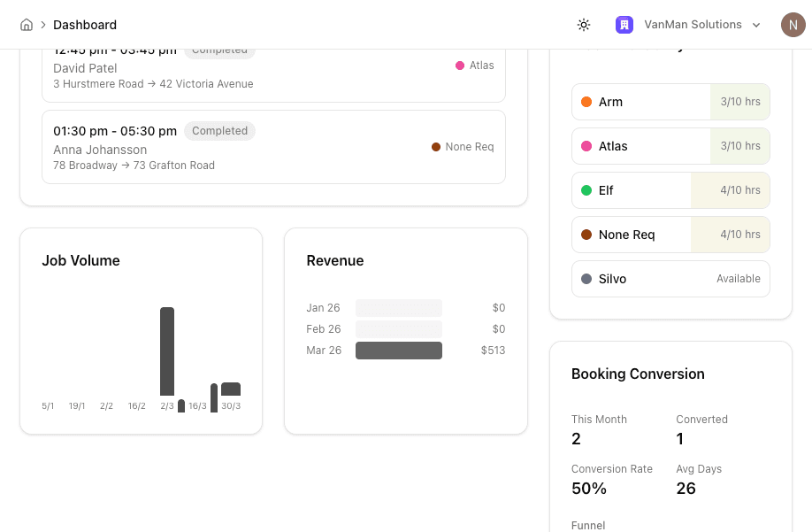Click the brown dot beside the None Req row
This screenshot has height=532, width=812.
[x=585, y=235]
